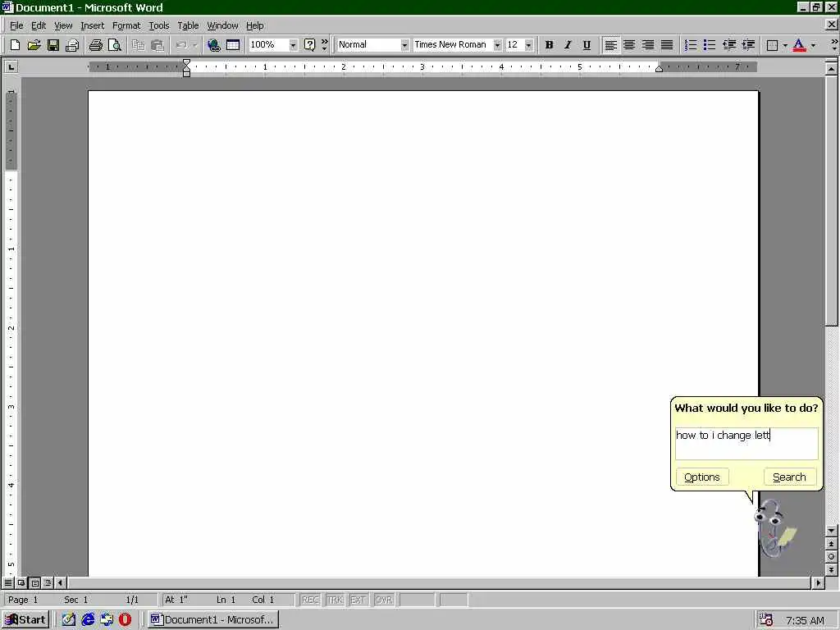
Task: Set Align Right paragraph alignment
Action: (x=648, y=45)
